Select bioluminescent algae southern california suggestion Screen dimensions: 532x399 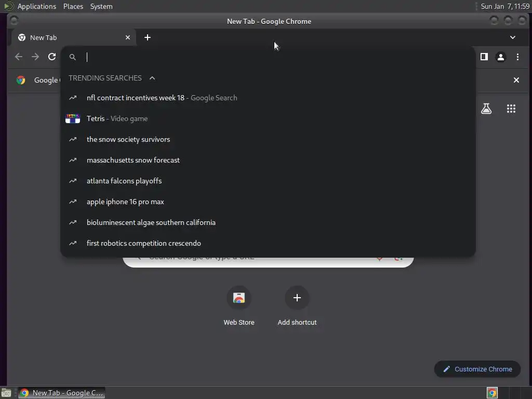[x=268, y=222]
